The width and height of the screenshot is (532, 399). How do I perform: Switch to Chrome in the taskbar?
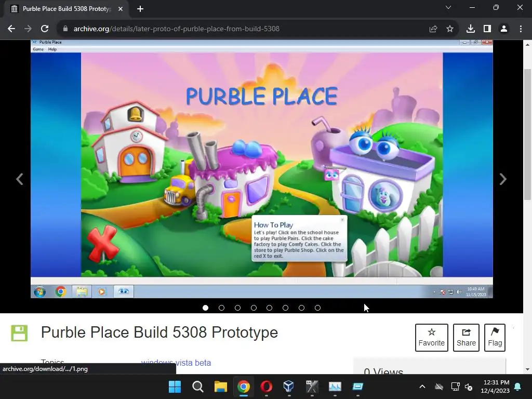click(243, 387)
